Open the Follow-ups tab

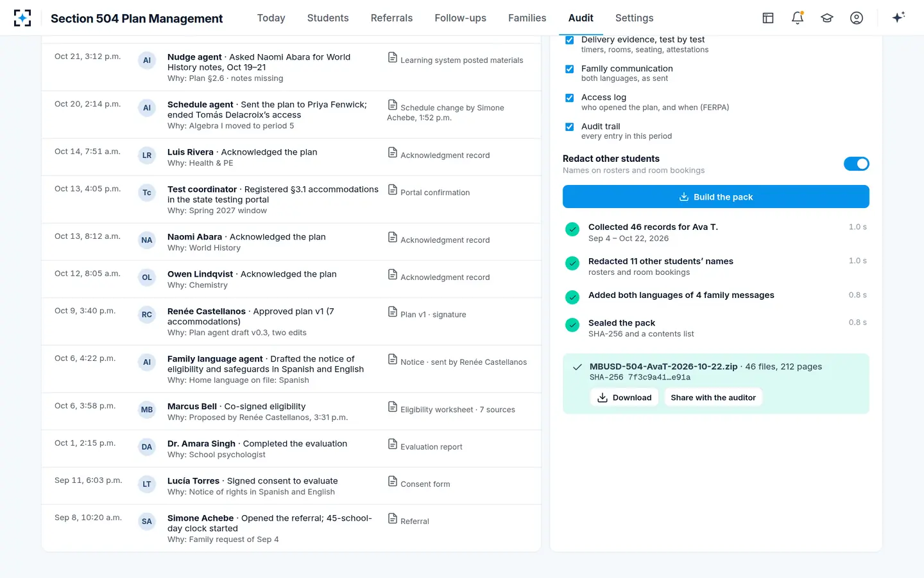point(460,18)
